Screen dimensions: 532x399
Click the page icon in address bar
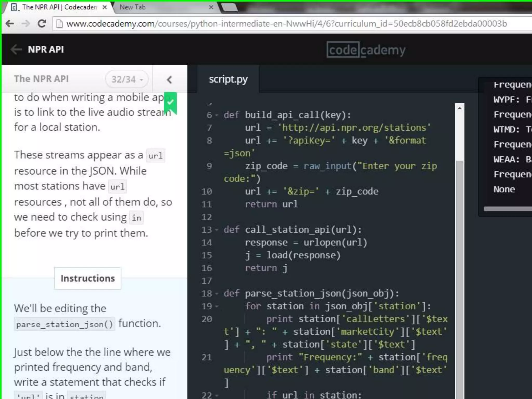59,24
